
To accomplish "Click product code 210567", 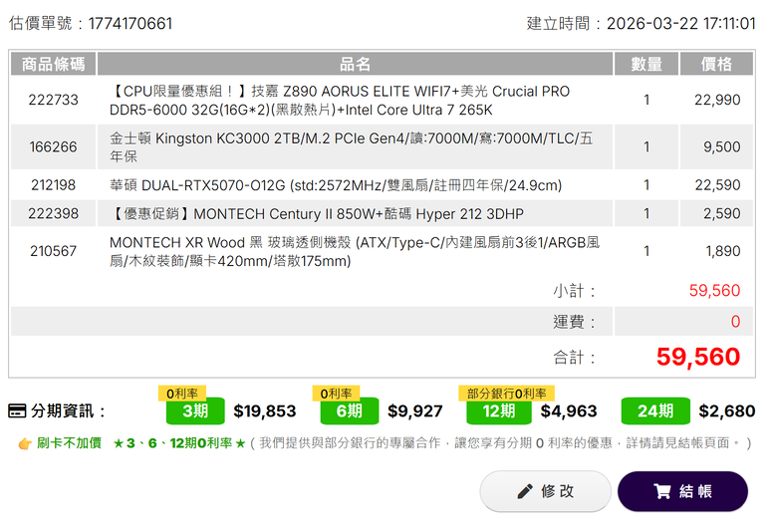I will pyautogui.click(x=53, y=251).
